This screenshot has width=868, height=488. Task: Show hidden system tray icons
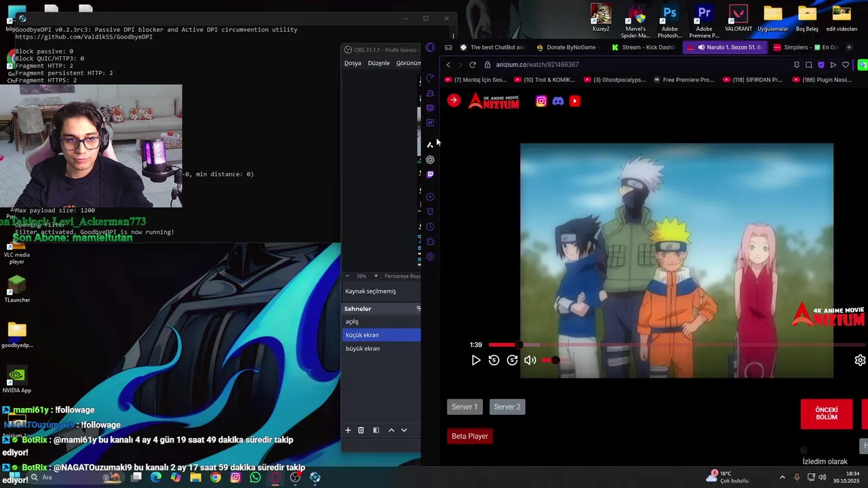pos(782,477)
